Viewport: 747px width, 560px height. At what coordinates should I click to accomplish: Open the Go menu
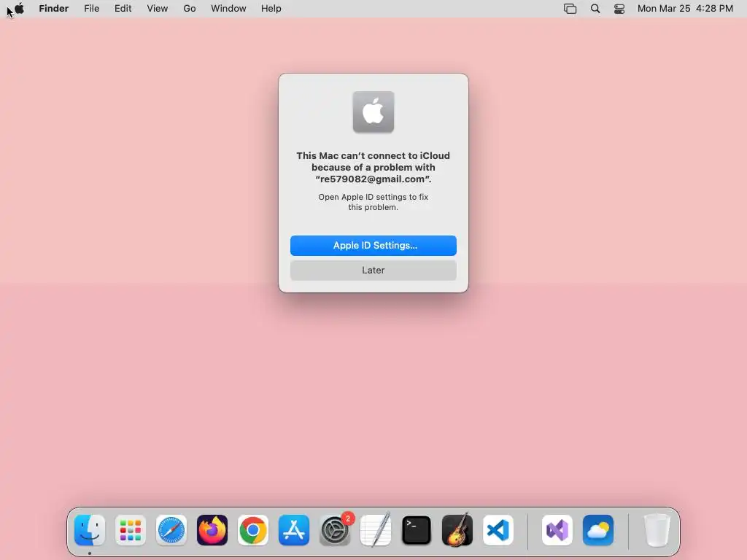190,9
